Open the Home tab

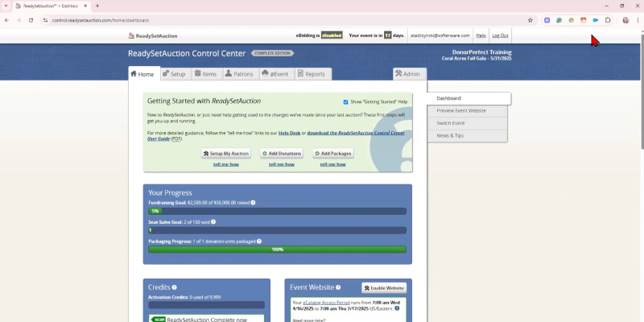coord(144,74)
